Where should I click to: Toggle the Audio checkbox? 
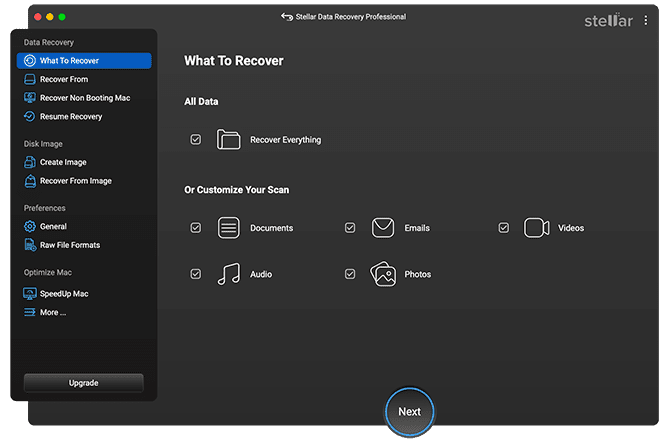tap(196, 274)
